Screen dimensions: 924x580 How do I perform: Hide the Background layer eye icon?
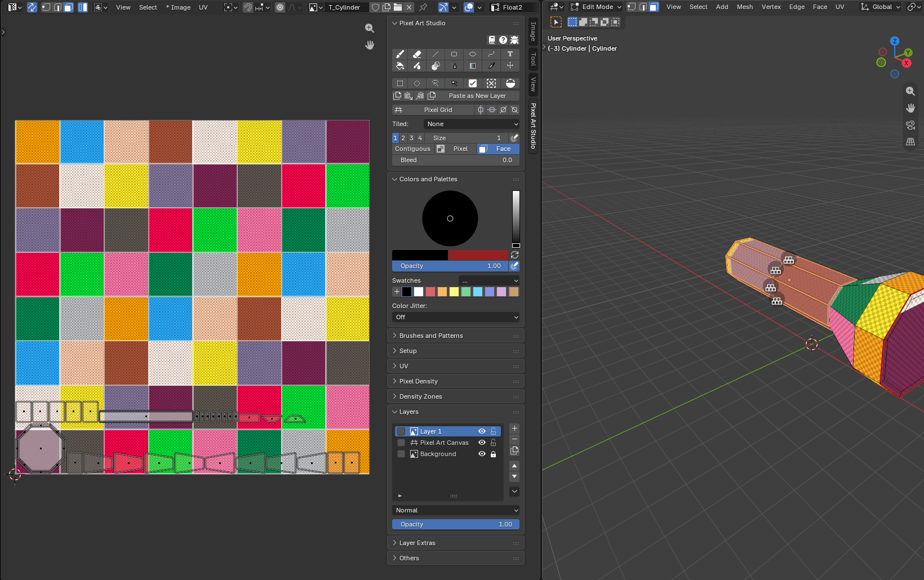(482, 454)
